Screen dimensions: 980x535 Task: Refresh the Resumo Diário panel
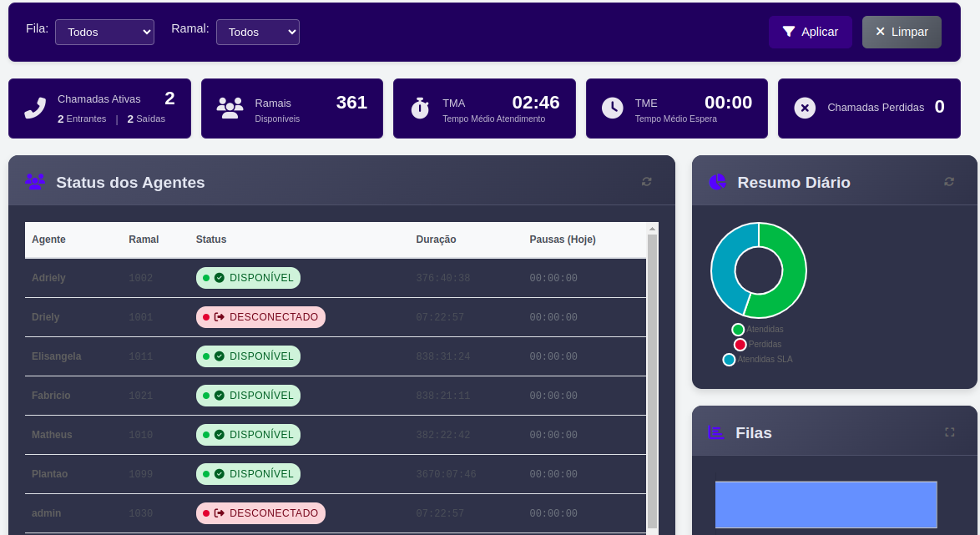point(949,182)
